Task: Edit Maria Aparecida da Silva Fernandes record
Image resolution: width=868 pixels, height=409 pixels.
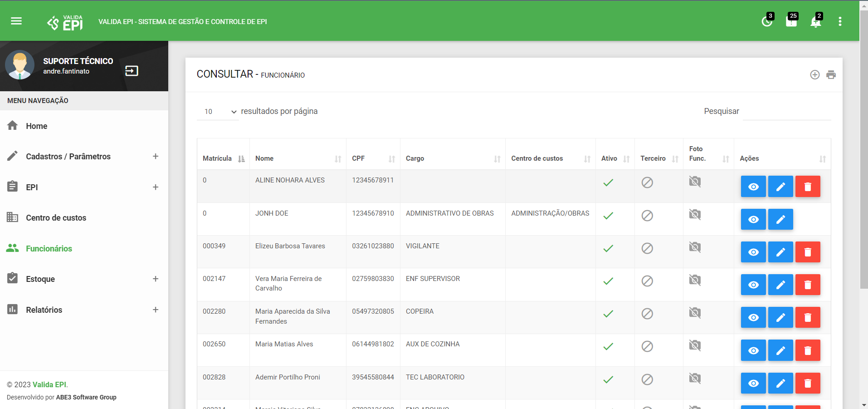Action: [780, 317]
